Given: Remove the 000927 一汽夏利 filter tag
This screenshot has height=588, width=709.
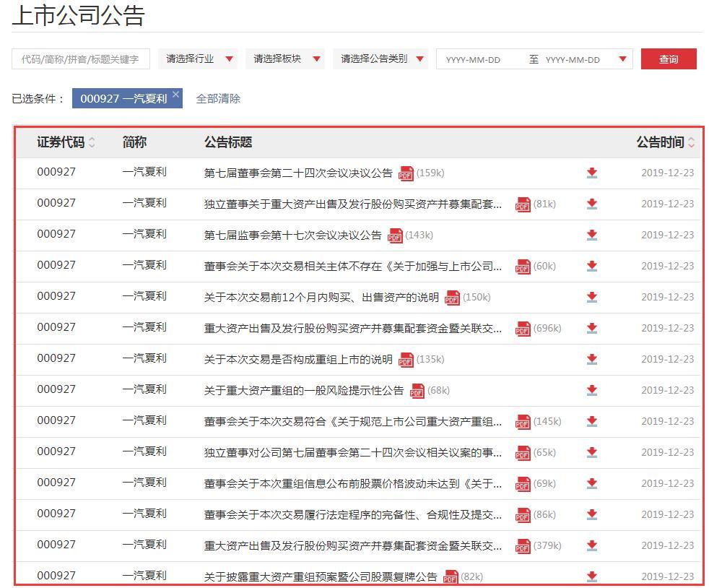Looking at the screenshot, I should [176, 94].
